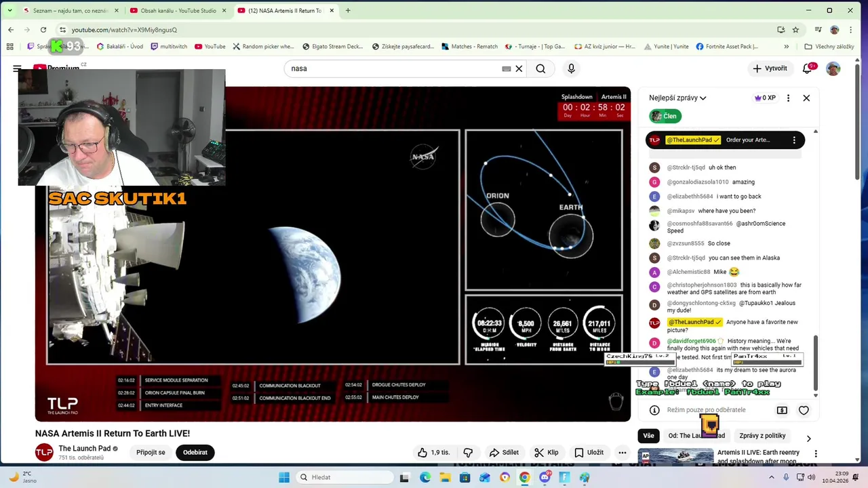Click the browser address bar URL
The image size is (868, 488).
pos(124,30)
